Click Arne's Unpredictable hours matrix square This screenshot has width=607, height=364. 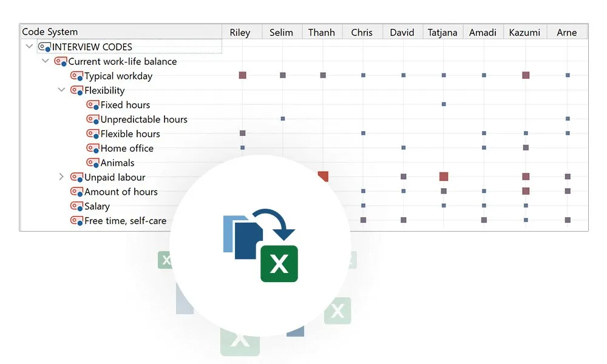[x=568, y=118]
